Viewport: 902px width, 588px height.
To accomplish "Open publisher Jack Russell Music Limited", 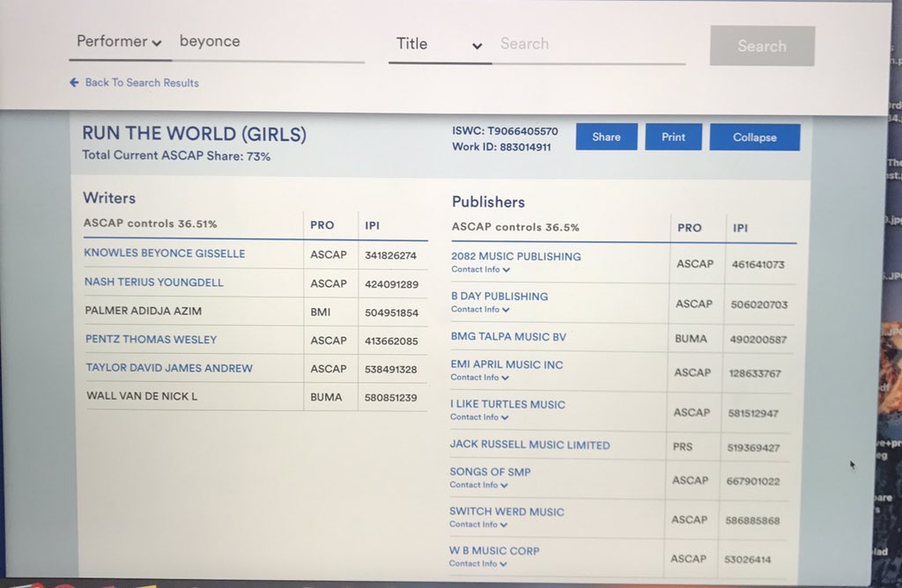I will [529, 445].
